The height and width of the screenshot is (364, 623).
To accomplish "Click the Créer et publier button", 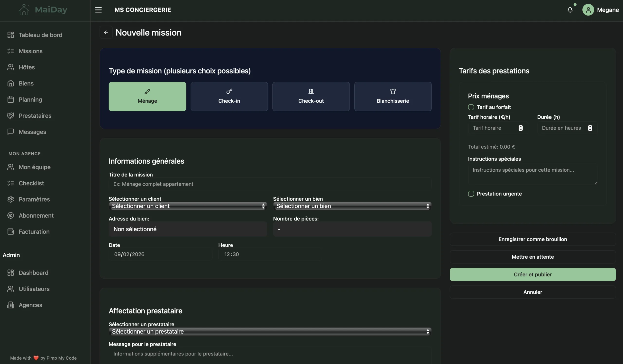I will pos(532,274).
